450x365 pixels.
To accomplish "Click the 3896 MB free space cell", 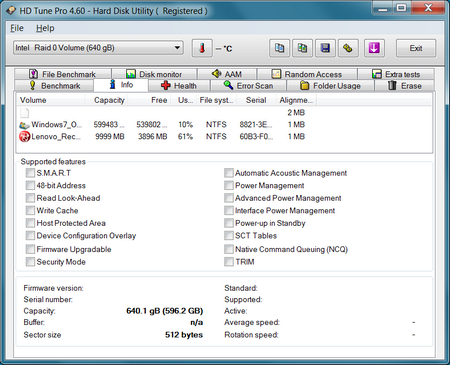I will 153,137.
